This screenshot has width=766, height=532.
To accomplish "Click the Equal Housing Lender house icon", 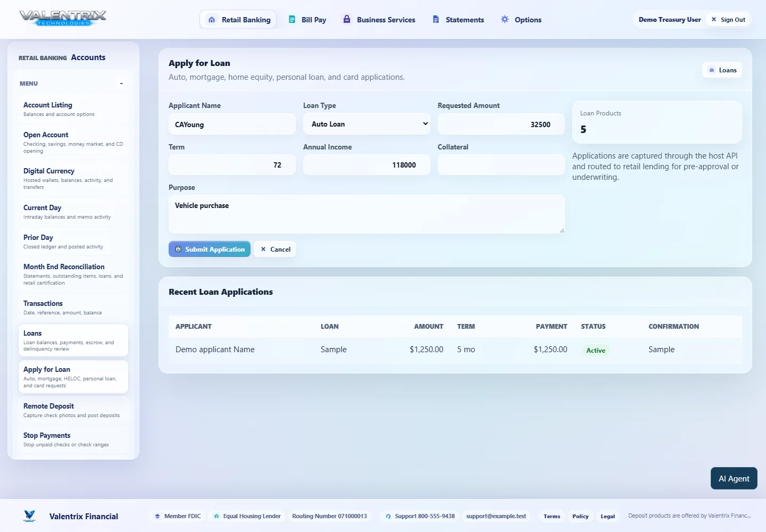I will (x=217, y=516).
